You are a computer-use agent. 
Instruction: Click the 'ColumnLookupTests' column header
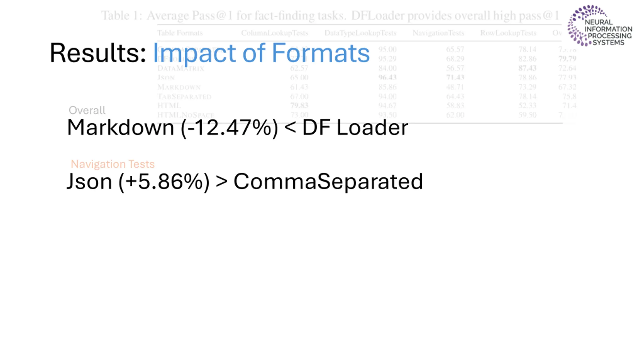click(x=275, y=33)
